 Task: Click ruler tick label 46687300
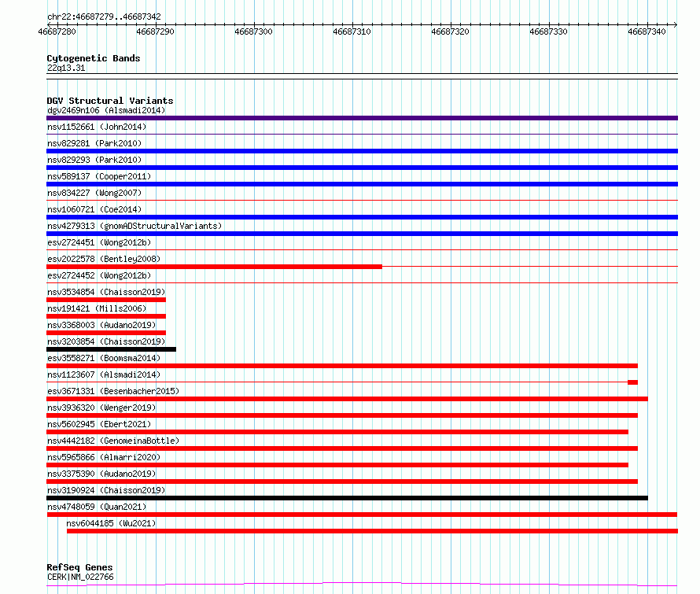tap(253, 31)
